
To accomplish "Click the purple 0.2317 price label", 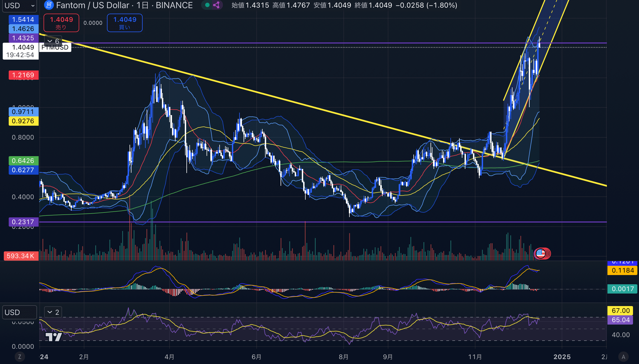I will (x=23, y=222).
